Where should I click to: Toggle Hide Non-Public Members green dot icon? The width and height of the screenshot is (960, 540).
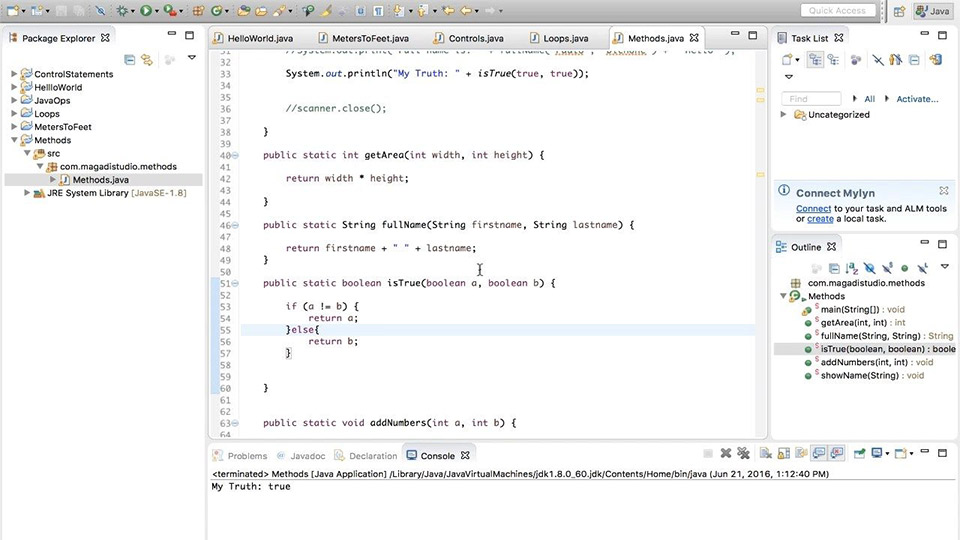[904, 268]
